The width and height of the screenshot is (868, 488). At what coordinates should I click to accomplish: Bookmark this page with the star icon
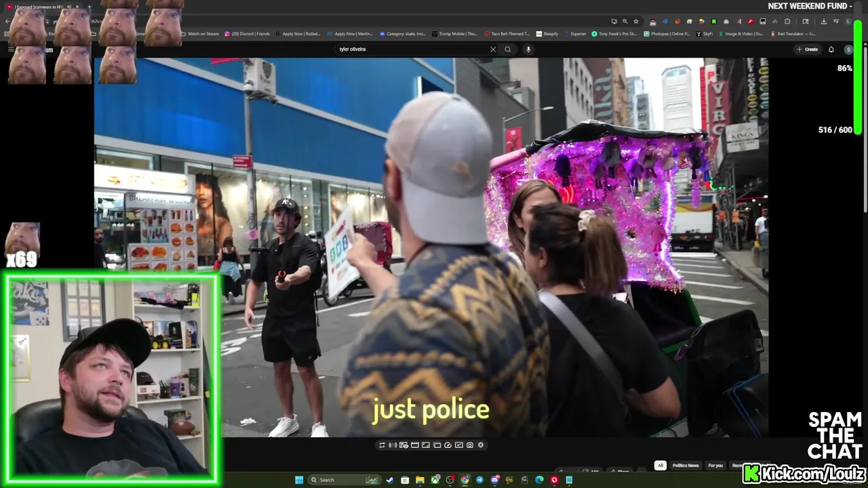click(x=636, y=21)
